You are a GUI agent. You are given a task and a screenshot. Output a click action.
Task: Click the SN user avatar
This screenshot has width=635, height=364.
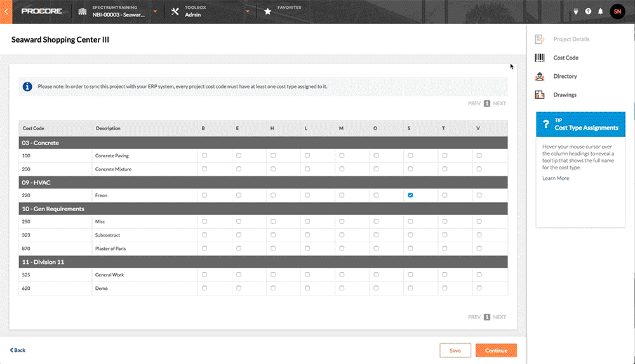[617, 11]
